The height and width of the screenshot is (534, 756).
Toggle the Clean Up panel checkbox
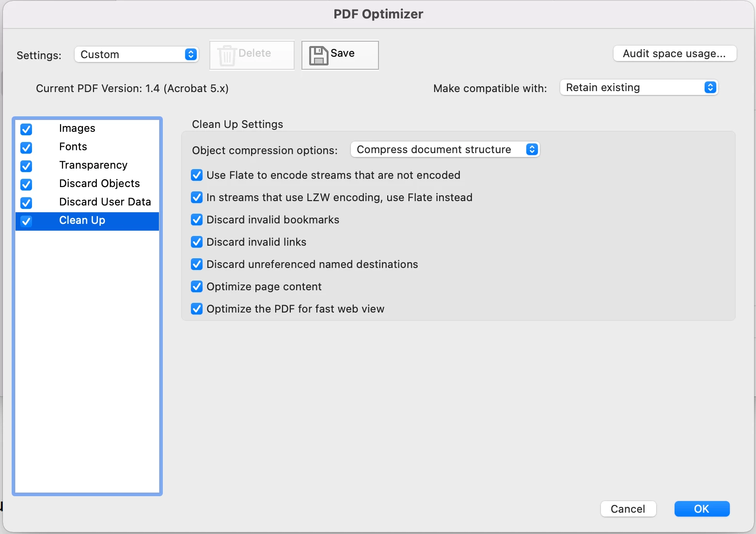pos(26,221)
